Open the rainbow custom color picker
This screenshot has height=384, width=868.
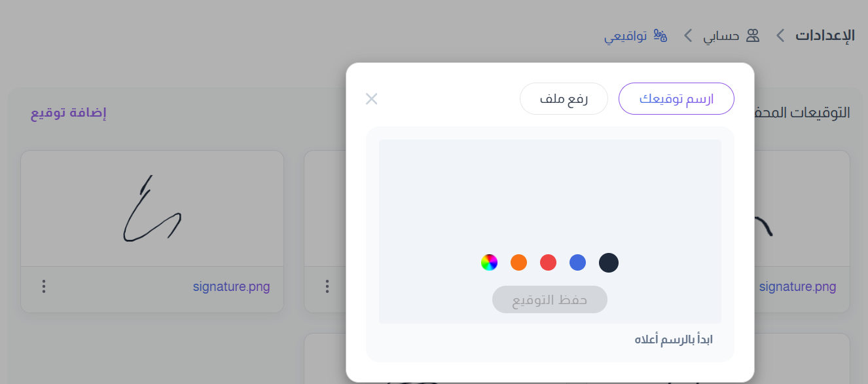click(489, 263)
